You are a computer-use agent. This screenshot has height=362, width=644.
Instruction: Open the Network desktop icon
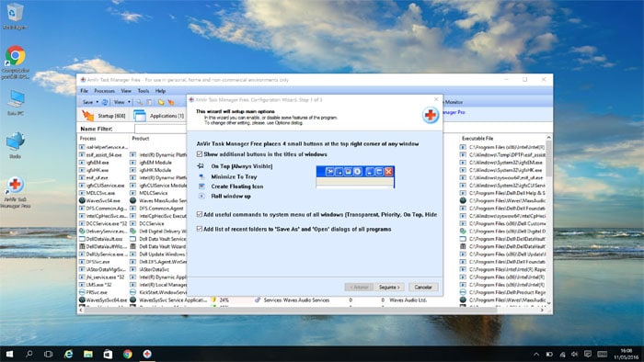point(16,145)
